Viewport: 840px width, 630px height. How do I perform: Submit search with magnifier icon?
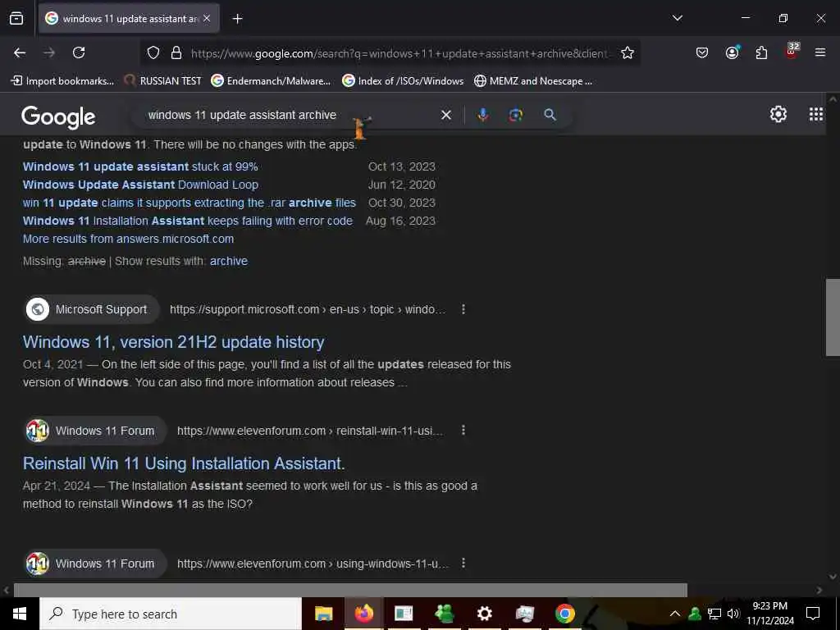550,115
